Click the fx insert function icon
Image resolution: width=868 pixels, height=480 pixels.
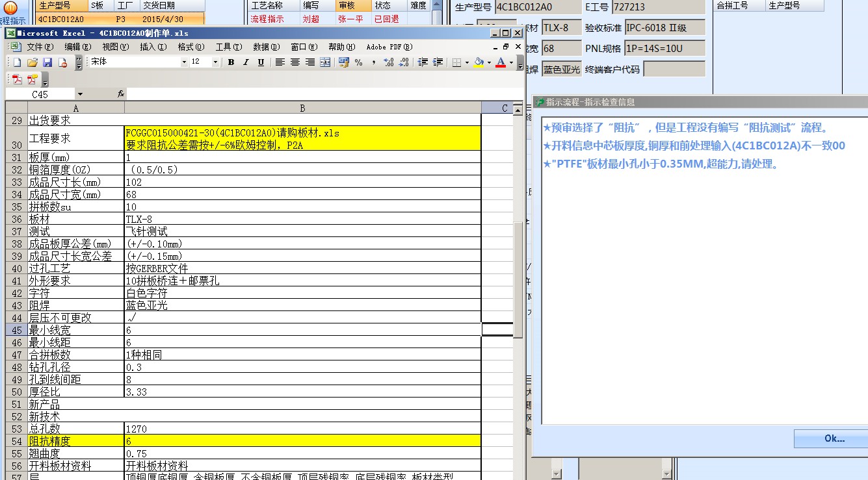tap(121, 94)
